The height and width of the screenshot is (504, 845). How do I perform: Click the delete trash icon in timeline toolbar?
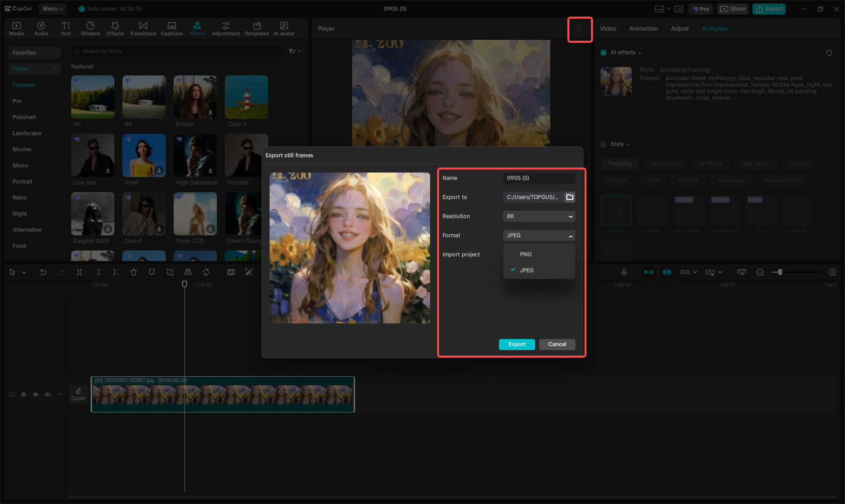(x=134, y=272)
